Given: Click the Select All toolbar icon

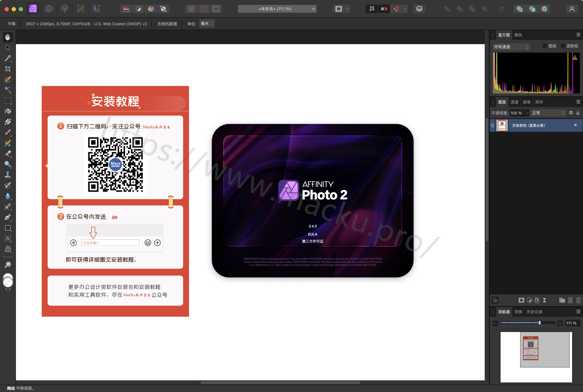Looking at the screenshot, I should 191,9.
